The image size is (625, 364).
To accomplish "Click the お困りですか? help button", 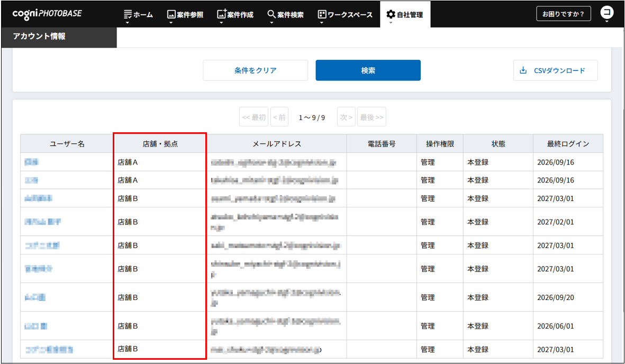I will tap(563, 14).
